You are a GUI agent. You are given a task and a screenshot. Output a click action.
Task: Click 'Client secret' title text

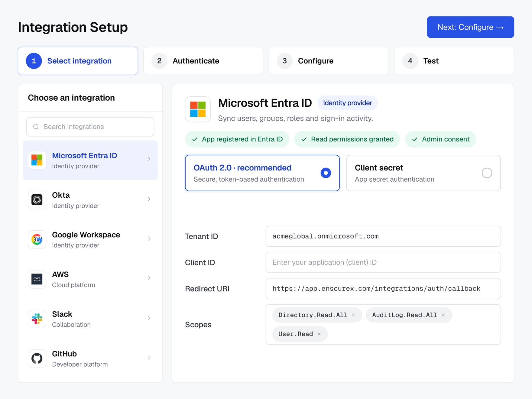(379, 168)
